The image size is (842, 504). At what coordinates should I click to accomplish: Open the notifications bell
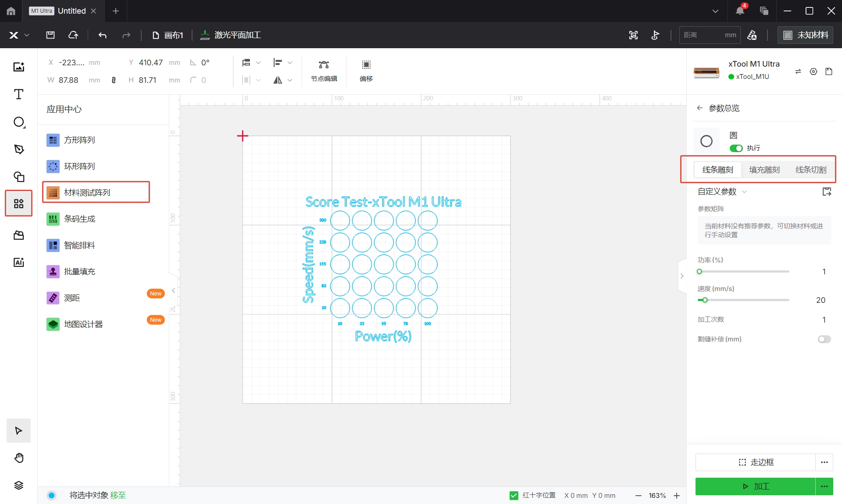click(740, 11)
